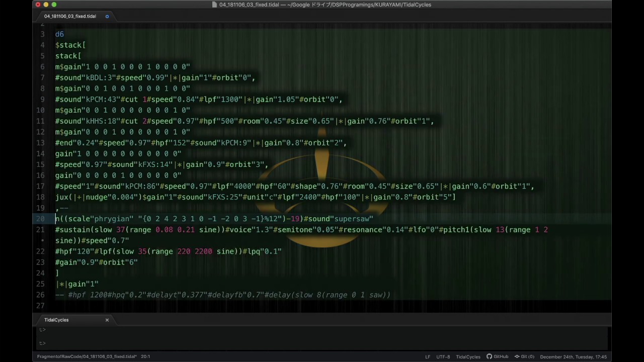The width and height of the screenshot is (644, 362).
Task: Click "supersaw" text on line 20
Action: (x=352, y=219)
